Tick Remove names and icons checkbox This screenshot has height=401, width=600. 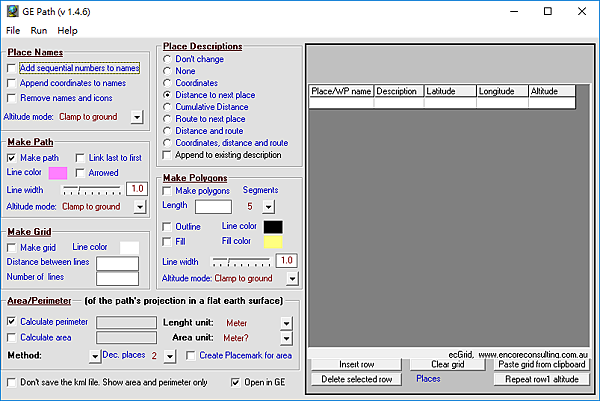click(11, 98)
